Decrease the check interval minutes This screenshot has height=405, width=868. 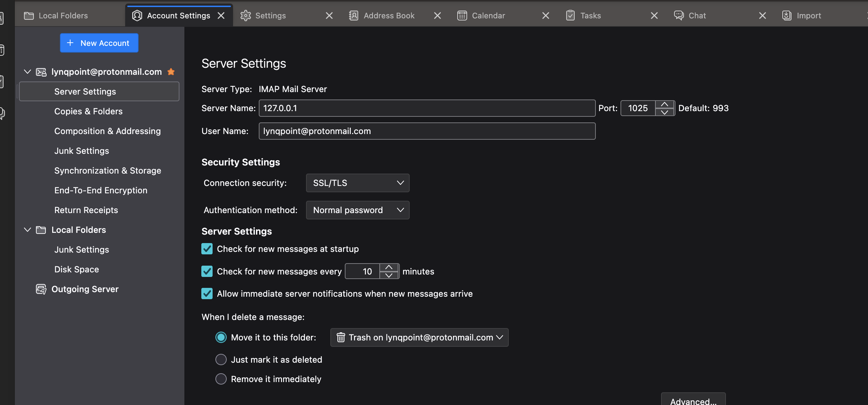click(389, 275)
